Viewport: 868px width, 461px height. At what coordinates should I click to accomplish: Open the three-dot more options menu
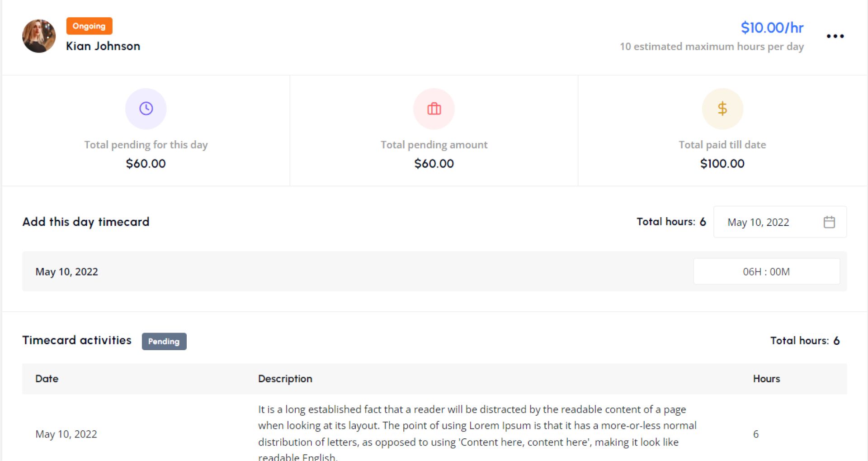(835, 36)
